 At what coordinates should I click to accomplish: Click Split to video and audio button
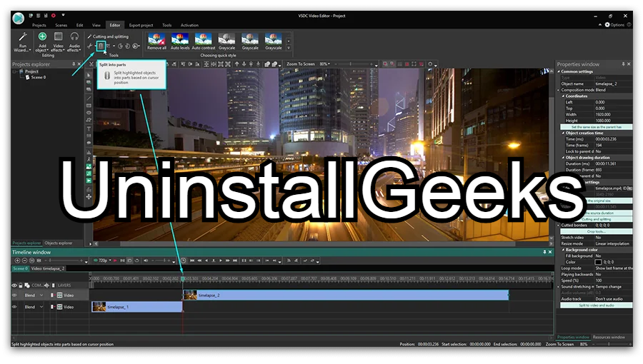[x=597, y=305]
